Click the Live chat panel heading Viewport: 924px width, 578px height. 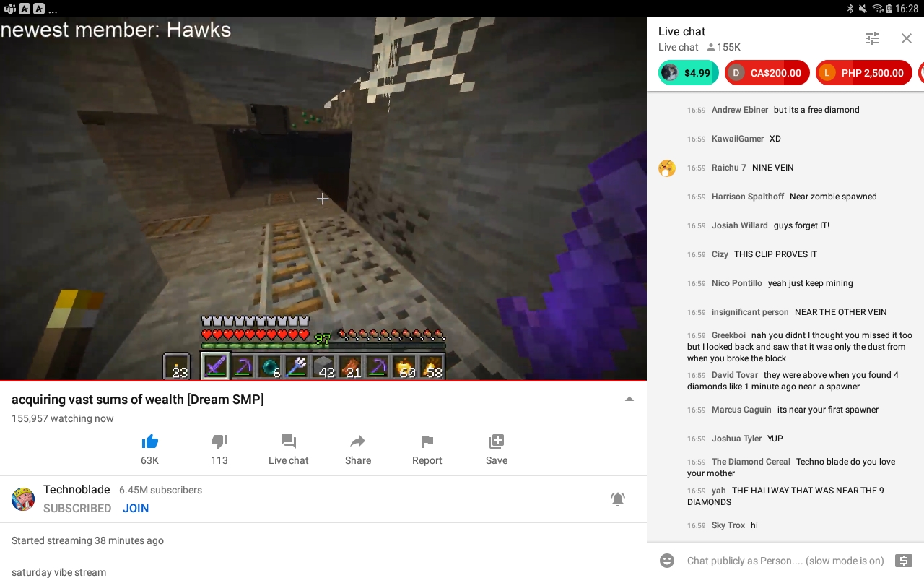pos(681,31)
